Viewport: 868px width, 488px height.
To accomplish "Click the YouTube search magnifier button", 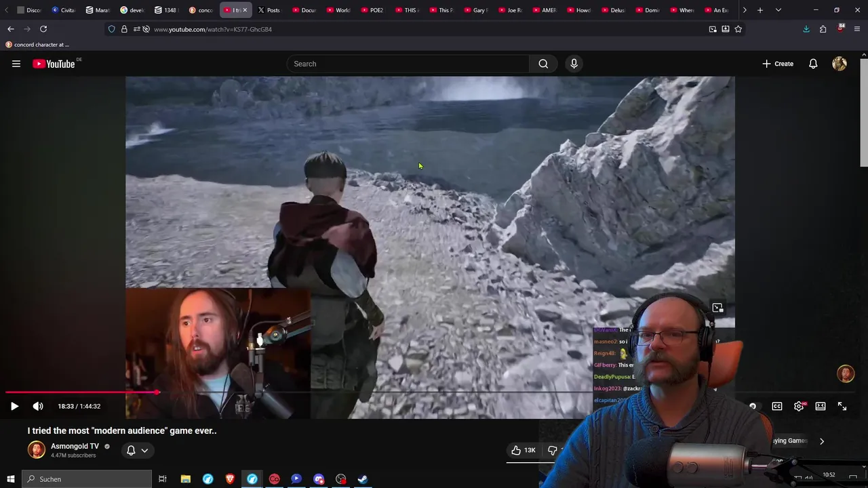I will [543, 64].
